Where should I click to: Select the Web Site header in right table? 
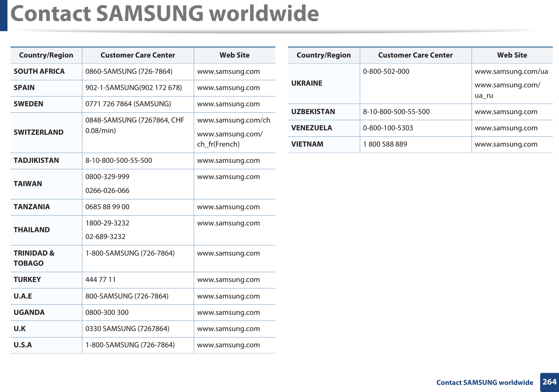point(512,55)
